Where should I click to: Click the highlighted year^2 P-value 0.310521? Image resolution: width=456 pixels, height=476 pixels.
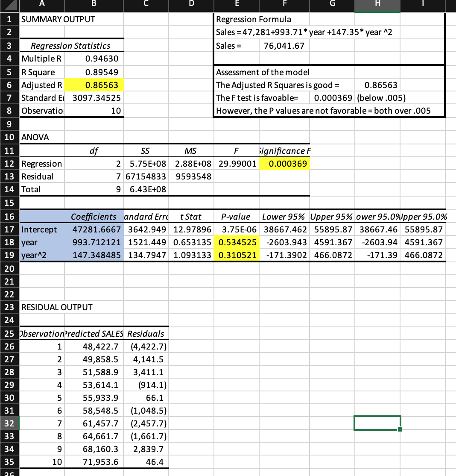pyautogui.click(x=237, y=255)
